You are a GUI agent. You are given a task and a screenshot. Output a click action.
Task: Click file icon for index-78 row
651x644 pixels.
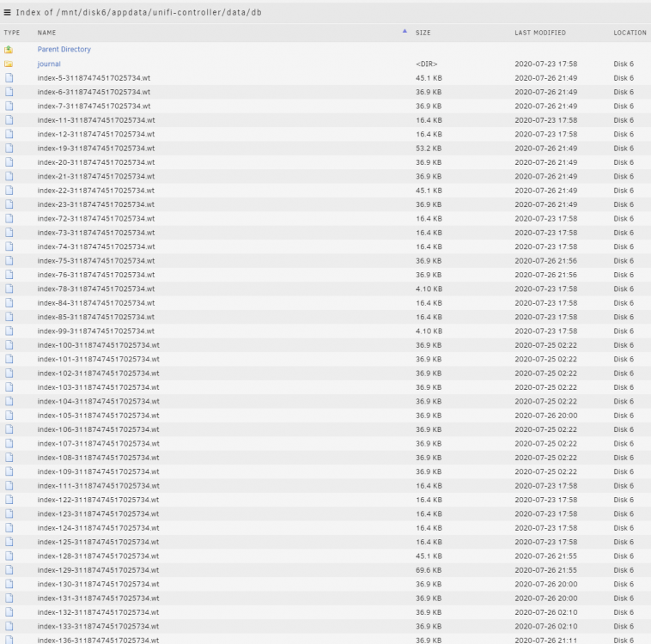click(x=9, y=289)
